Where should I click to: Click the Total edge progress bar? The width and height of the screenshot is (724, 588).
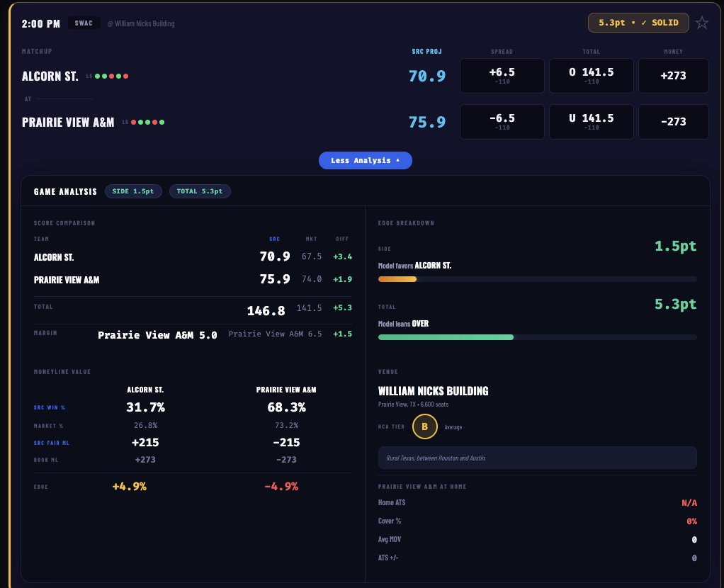tap(538, 337)
